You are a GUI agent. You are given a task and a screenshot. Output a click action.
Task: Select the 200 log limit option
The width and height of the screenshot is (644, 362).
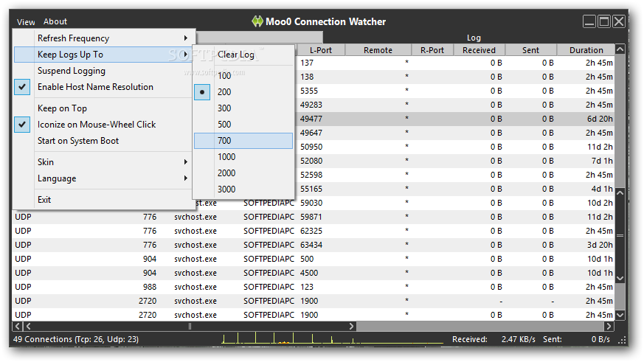(x=243, y=92)
